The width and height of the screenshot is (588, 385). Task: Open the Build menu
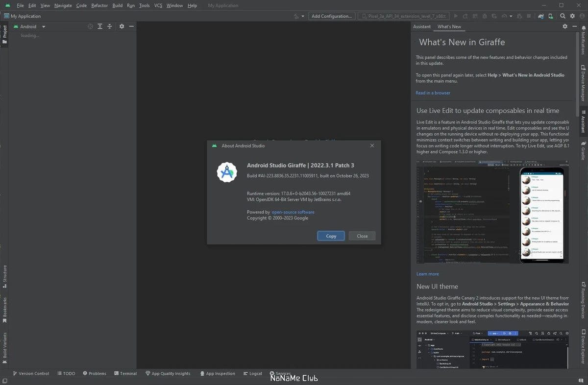tap(118, 5)
